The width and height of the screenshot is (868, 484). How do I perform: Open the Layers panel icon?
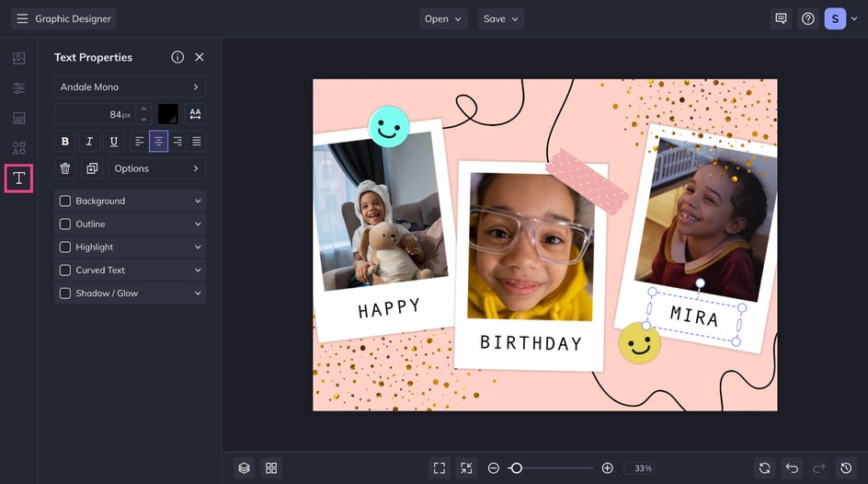coord(245,468)
